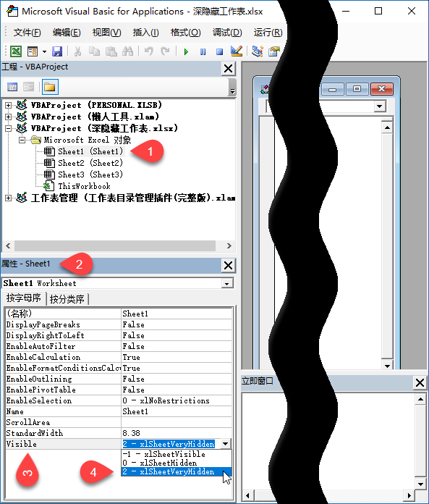Restore the inner code window
Image resolution: width=429 pixels, height=504 pixels.
[x=357, y=89]
